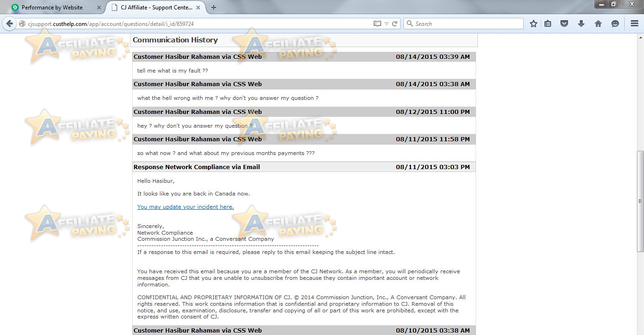The height and width of the screenshot is (335, 644).
Task: Open the Downloads arrow icon
Action: pos(581,24)
